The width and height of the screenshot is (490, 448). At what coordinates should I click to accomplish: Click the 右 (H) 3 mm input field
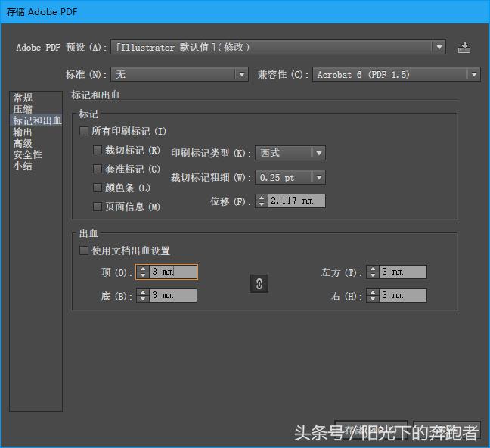(403, 295)
